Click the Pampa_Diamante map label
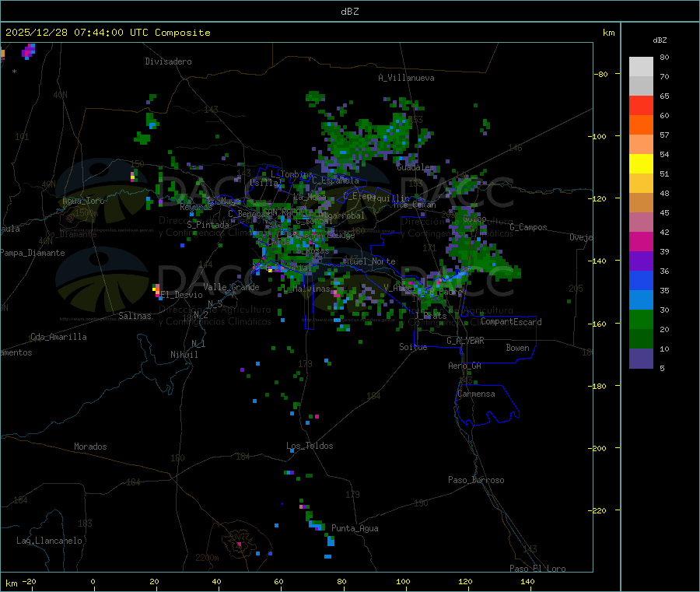The height and width of the screenshot is (592, 700). [x=32, y=253]
